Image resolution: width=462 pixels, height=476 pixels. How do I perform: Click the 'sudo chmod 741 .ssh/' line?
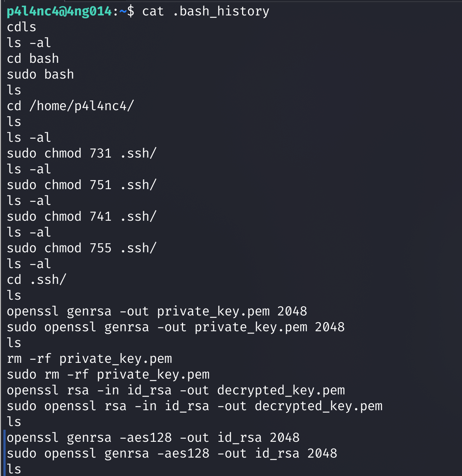(x=82, y=217)
